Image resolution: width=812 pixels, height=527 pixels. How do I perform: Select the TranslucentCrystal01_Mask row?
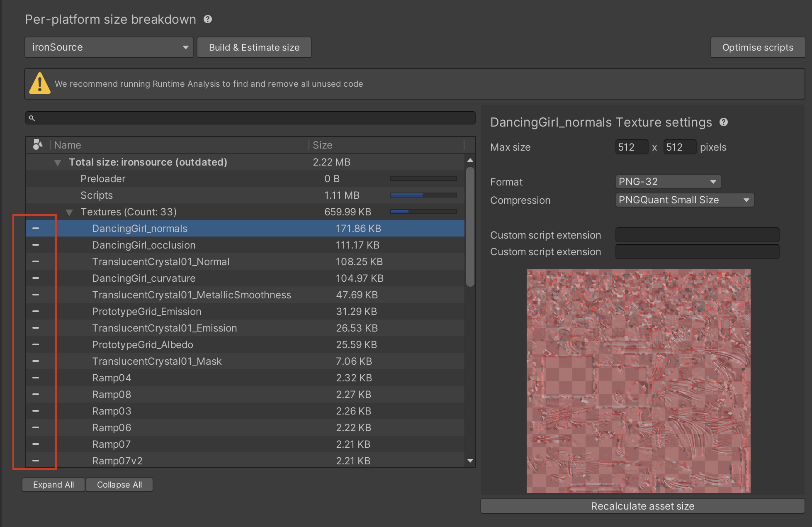[245, 361]
